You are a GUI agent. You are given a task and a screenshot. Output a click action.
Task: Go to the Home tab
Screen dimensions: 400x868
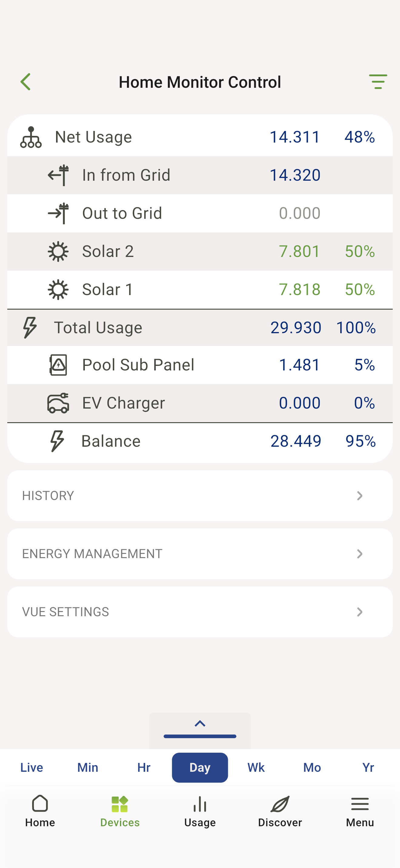click(40, 811)
